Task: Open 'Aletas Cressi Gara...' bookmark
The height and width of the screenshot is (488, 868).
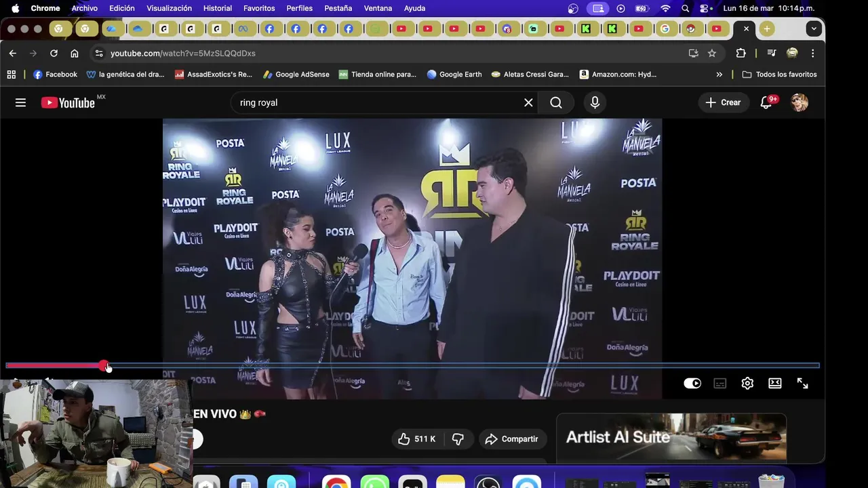Action: pyautogui.click(x=530, y=75)
